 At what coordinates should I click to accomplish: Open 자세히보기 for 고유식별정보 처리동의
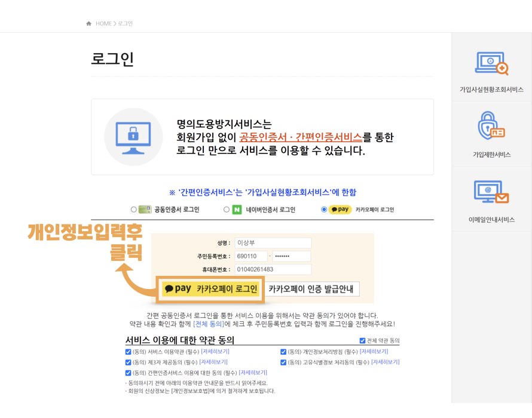pyautogui.click(x=386, y=362)
